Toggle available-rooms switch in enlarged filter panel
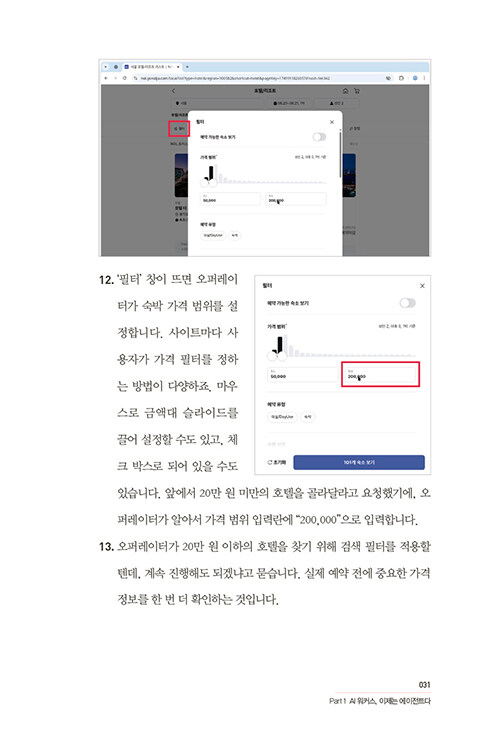 tap(407, 303)
